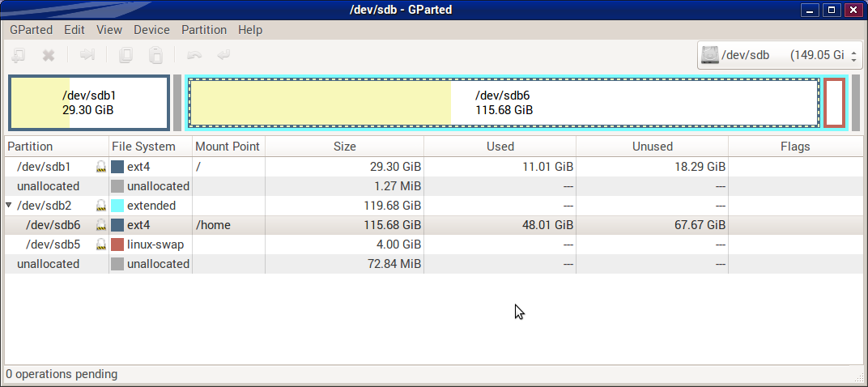The width and height of the screenshot is (868, 387).
Task: Click the lock icon beside /dev/sdb1
Action: click(101, 167)
